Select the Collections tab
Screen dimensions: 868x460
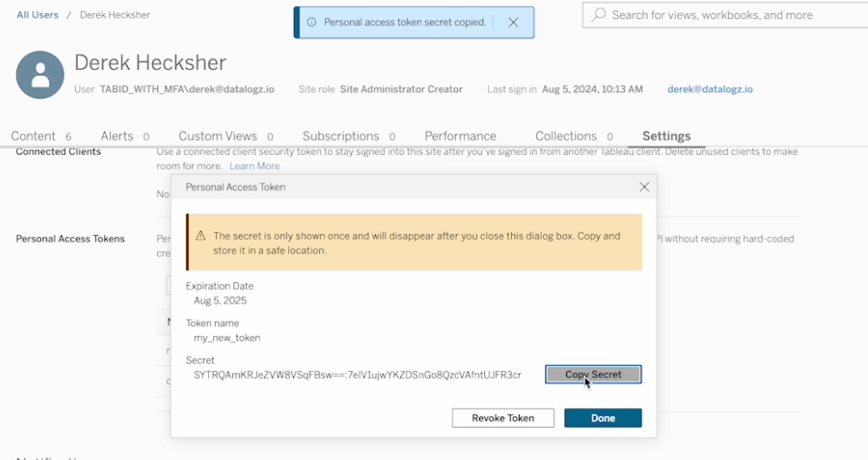[x=565, y=136]
